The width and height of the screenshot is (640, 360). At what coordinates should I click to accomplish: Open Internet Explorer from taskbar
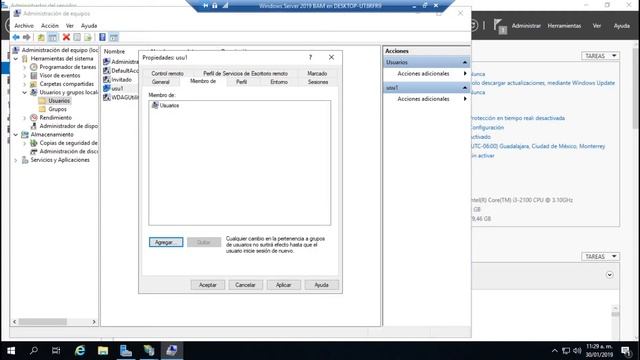(80, 351)
